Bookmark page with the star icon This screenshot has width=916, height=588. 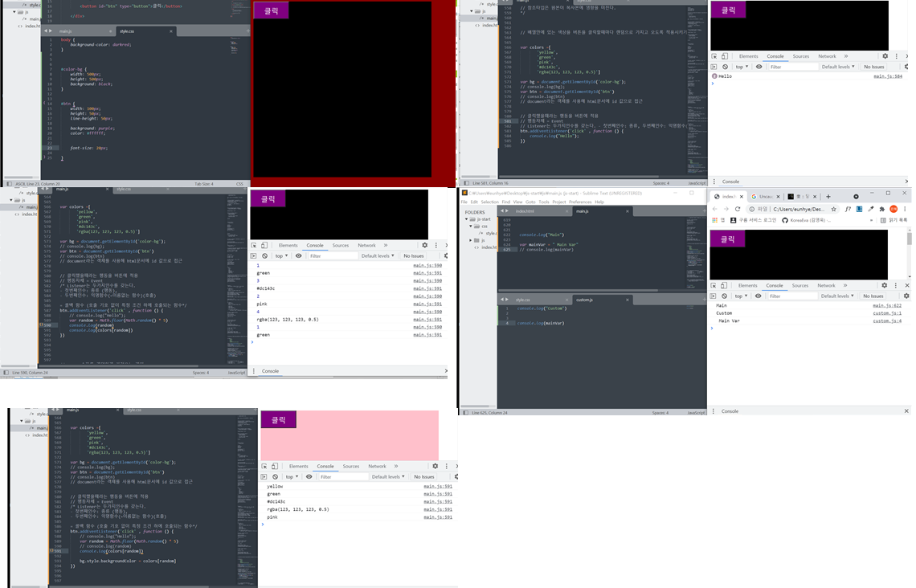tap(833, 209)
